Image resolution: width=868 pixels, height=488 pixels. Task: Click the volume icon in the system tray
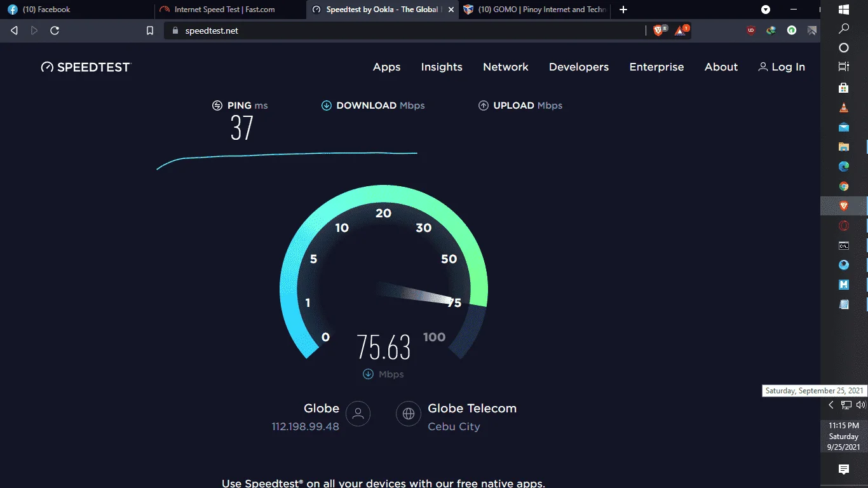click(861, 405)
